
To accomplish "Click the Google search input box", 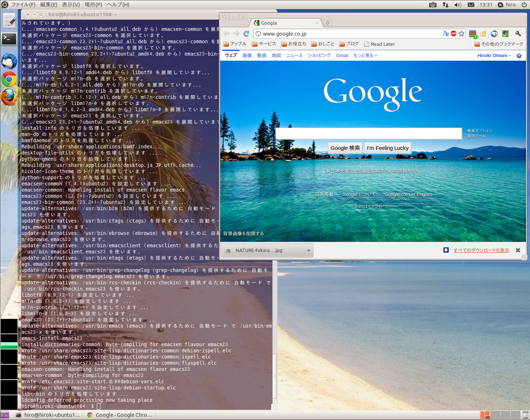I will pyautogui.click(x=369, y=133).
